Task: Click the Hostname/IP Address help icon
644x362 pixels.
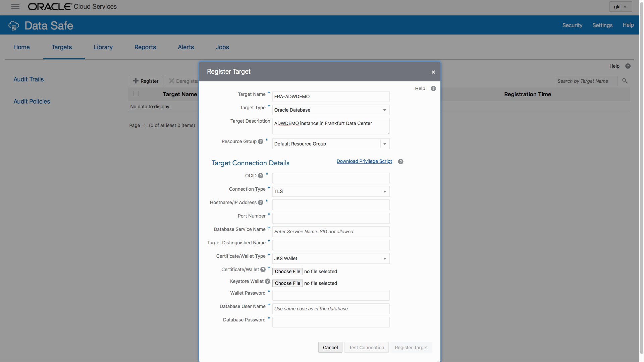Action: click(261, 202)
